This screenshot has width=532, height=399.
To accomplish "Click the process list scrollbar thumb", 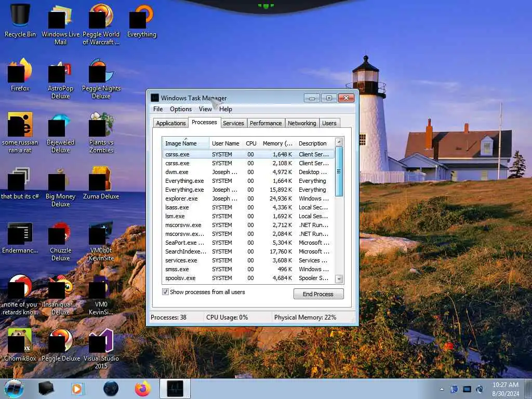I will coord(339,171).
